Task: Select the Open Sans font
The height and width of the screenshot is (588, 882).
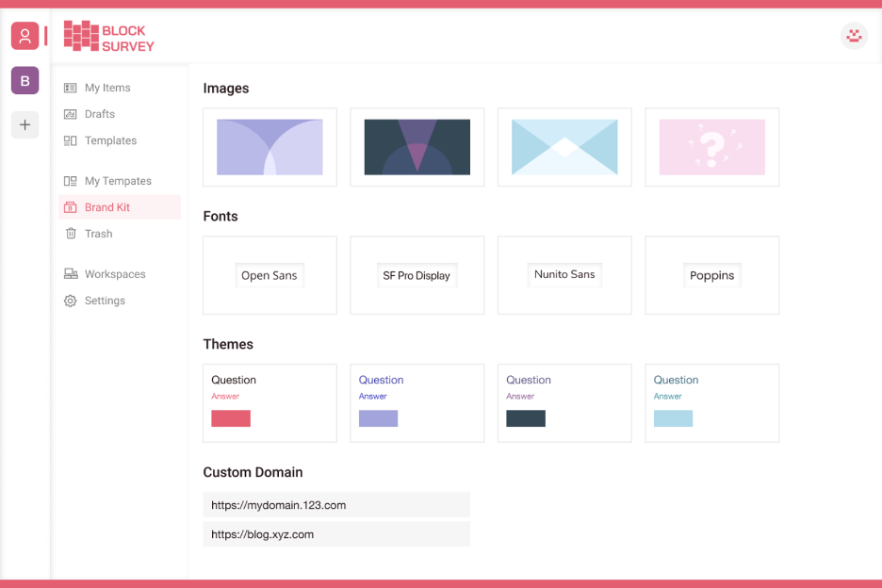Action: [269, 275]
